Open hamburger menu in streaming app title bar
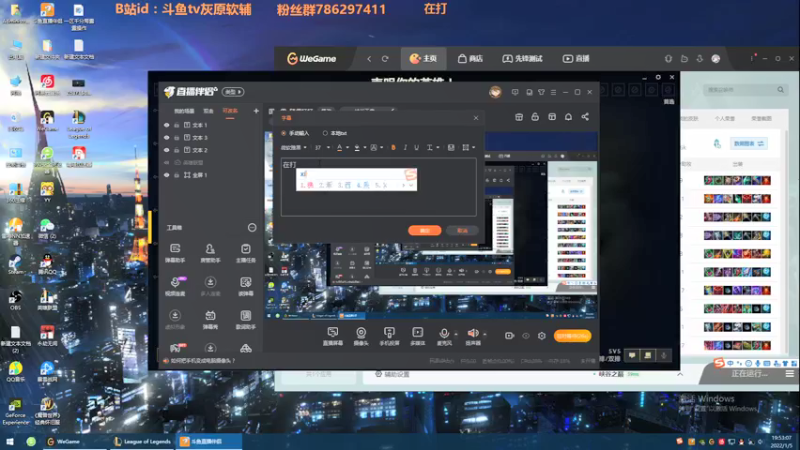Viewport: 800px width, 450px height. click(554, 92)
